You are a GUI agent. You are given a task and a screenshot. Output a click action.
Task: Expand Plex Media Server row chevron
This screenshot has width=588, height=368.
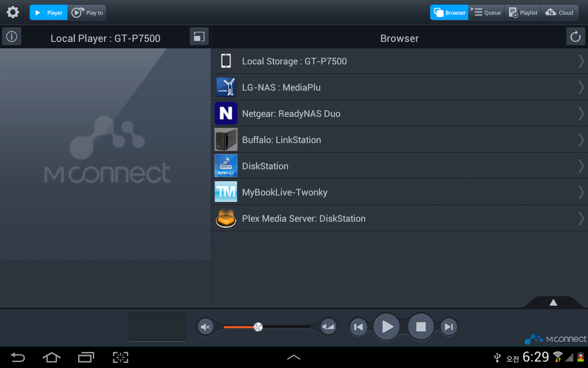pyautogui.click(x=581, y=218)
